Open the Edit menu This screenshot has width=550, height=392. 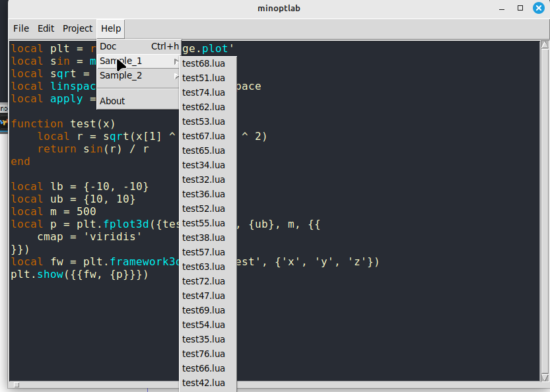click(46, 28)
